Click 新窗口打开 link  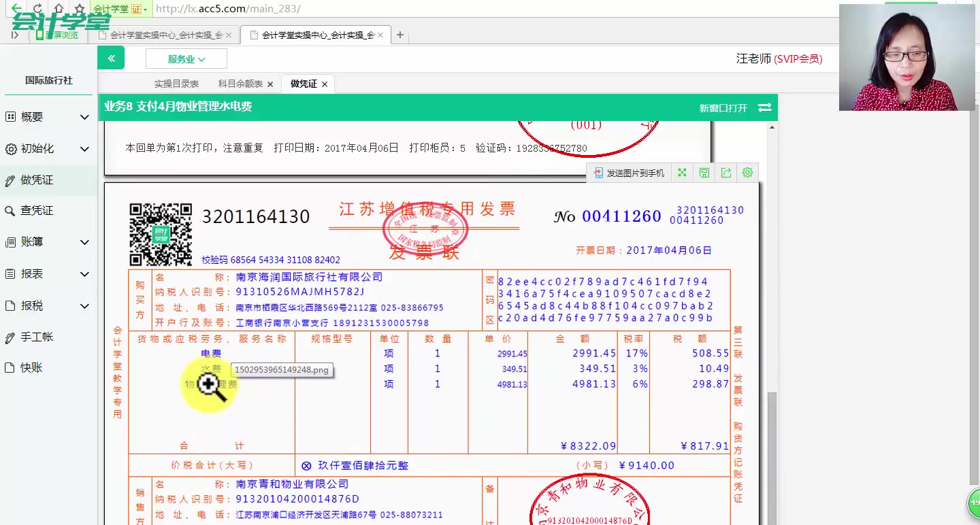[723, 108]
